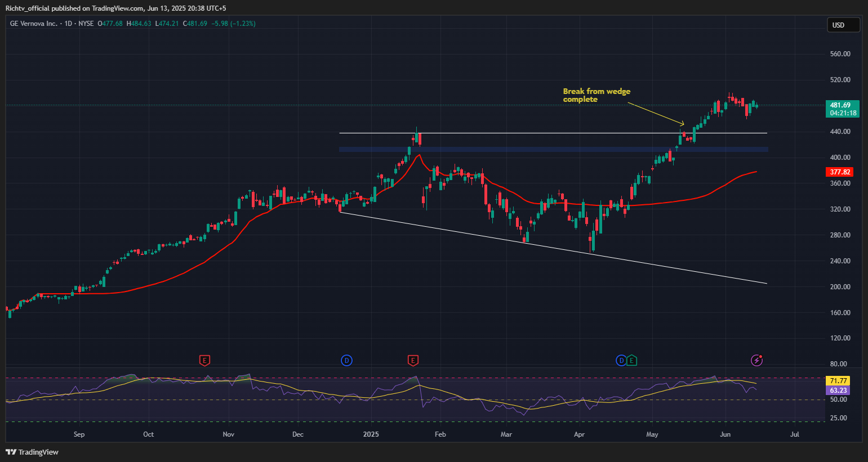Click the RSI value label 63.23
Screen dimensions: 868x462
[838, 390]
